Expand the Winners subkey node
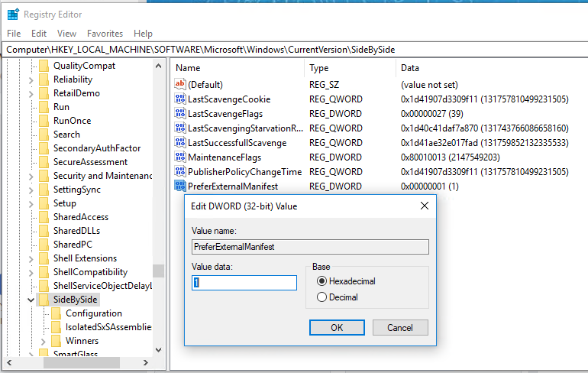 pos(43,342)
